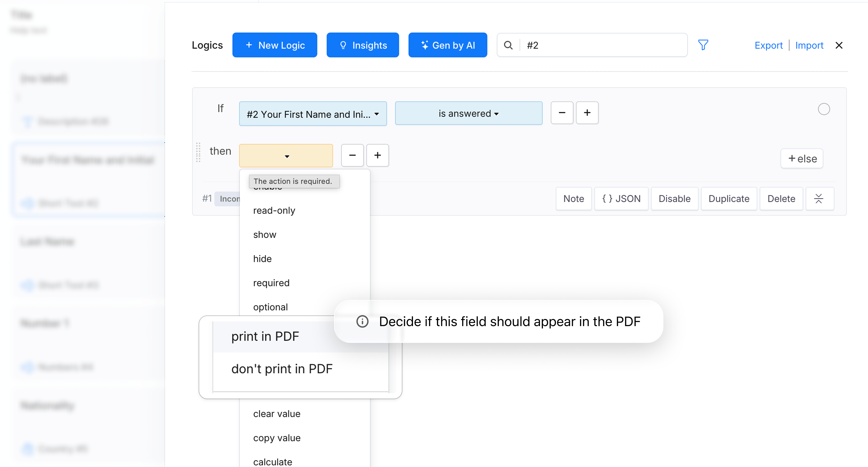The width and height of the screenshot is (868, 467).
Task: Remove the then action with minus
Action: tap(352, 155)
